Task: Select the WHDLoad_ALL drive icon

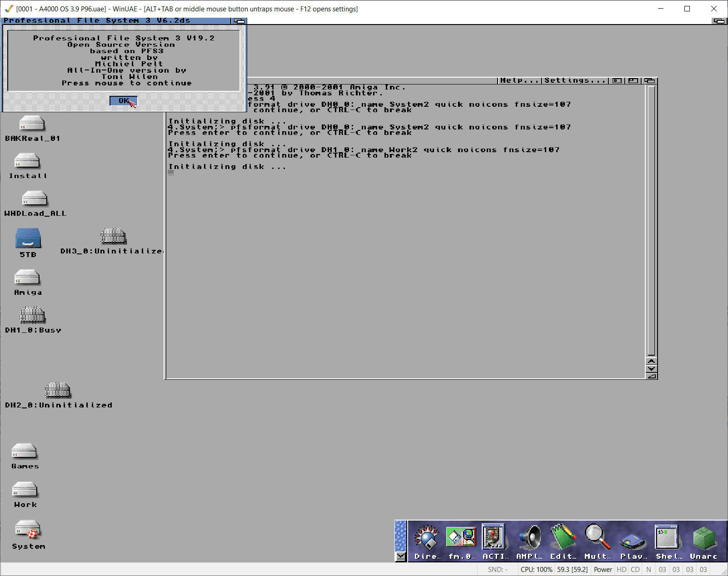Action: (35, 199)
